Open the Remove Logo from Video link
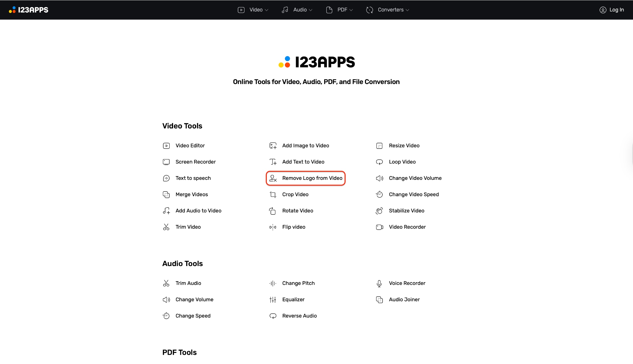 (x=312, y=178)
